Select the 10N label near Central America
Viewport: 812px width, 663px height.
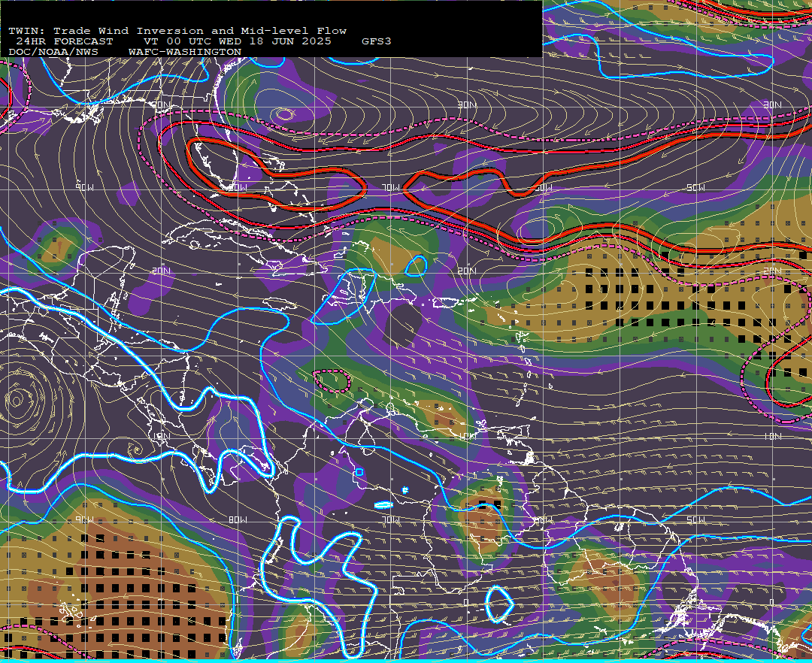click(161, 436)
